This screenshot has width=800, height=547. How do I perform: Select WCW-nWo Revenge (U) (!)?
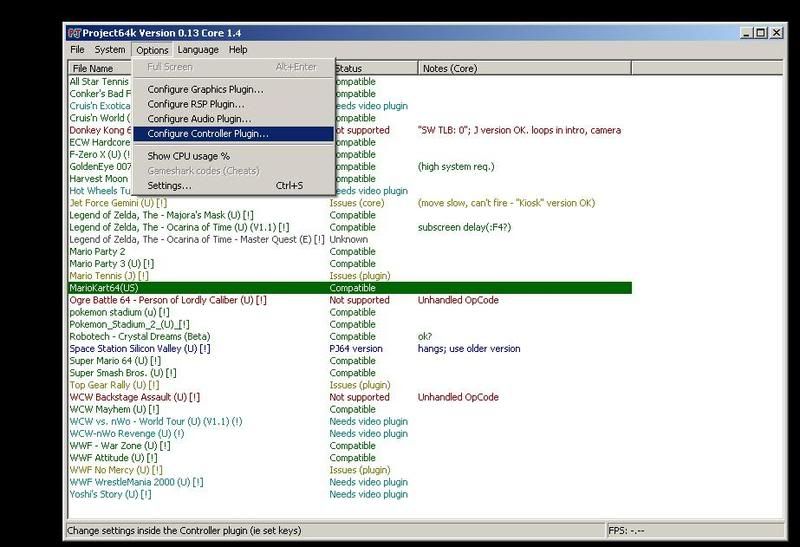click(x=127, y=434)
